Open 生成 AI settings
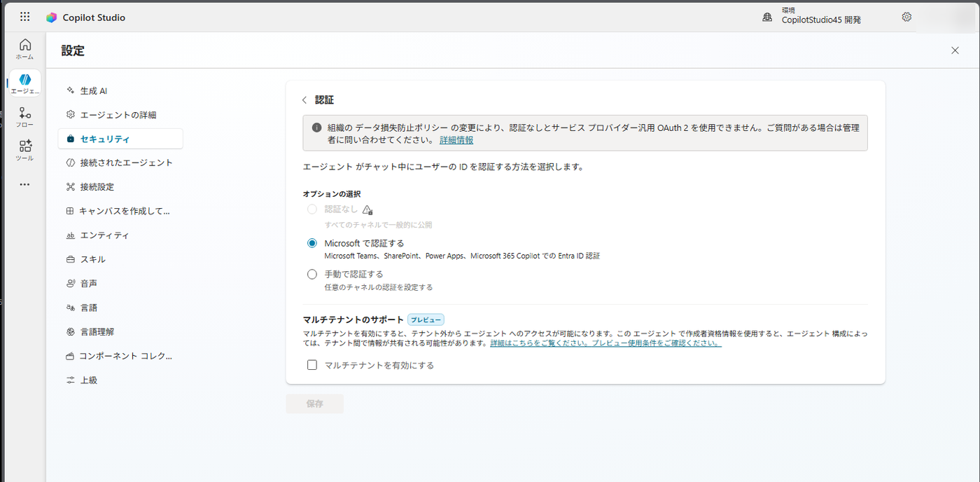 (x=120, y=91)
